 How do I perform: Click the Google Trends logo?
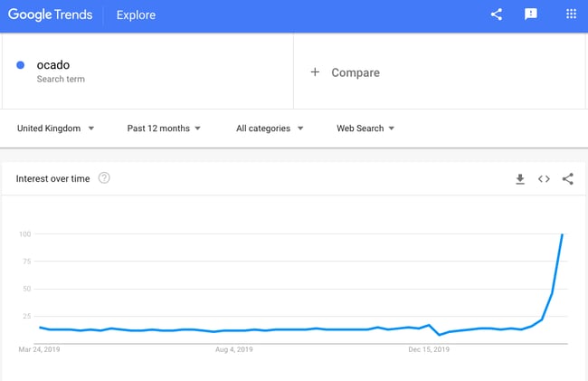click(51, 14)
